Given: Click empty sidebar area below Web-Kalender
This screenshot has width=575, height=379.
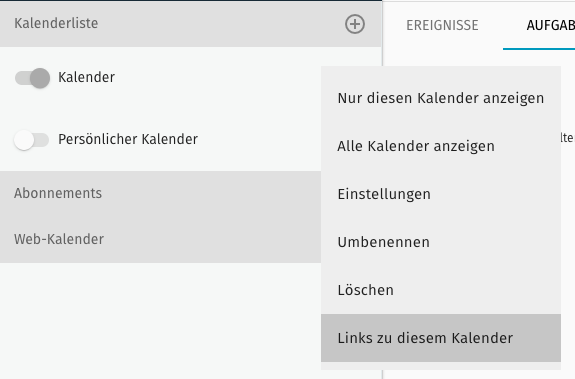Looking at the screenshot, I should pyautogui.click(x=160, y=321).
